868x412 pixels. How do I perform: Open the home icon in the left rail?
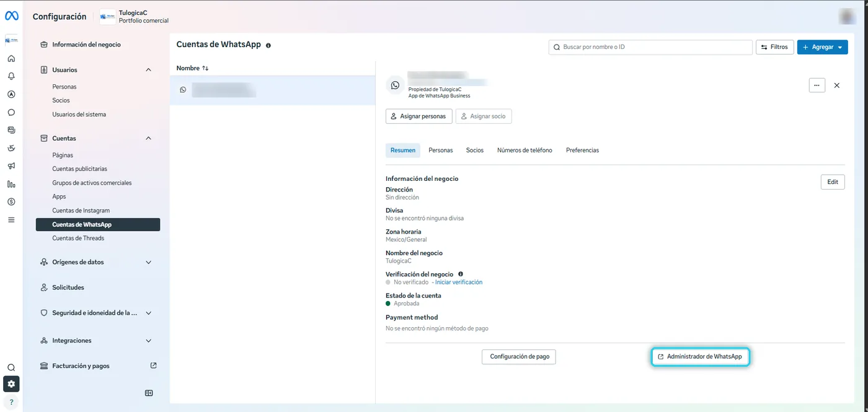[x=11, y=59]
